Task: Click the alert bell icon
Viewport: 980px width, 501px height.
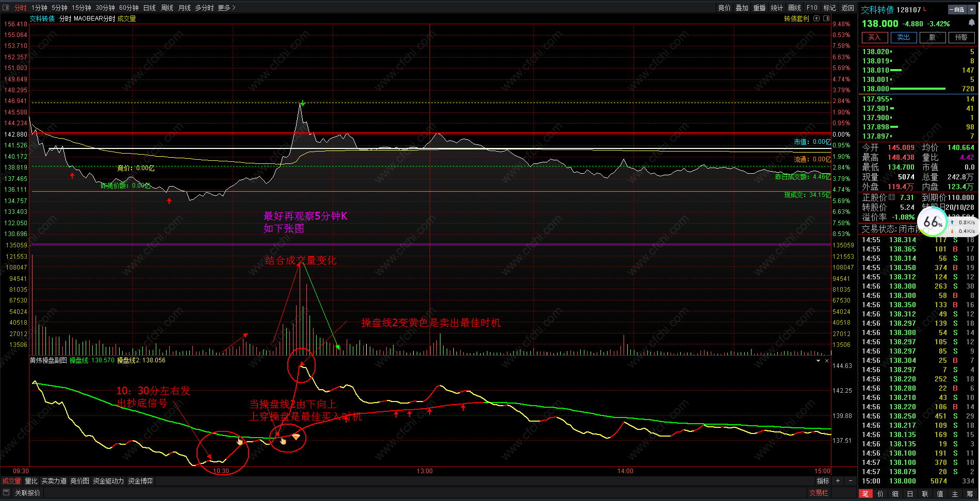Action: click(971, 23)
